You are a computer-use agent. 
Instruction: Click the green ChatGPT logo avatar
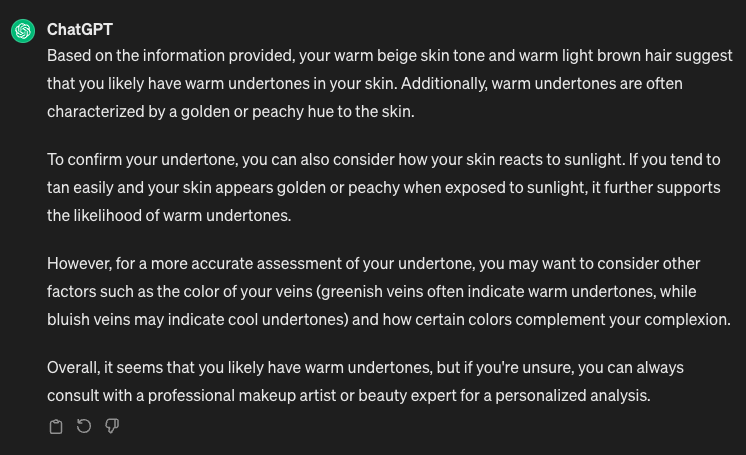tap(23, 31)
